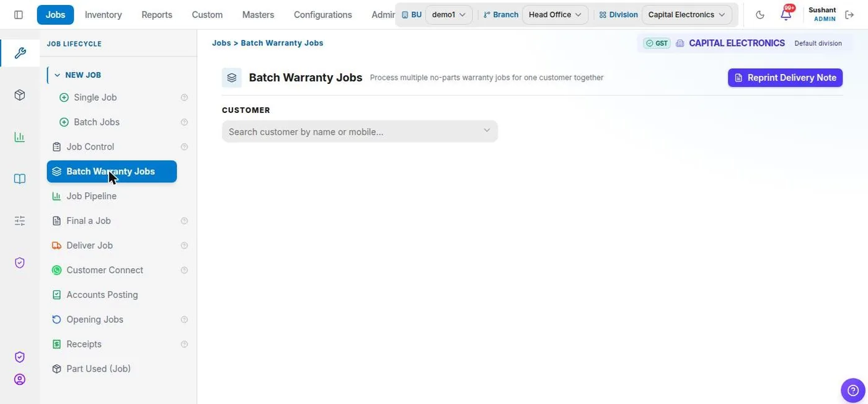The image size is (868, 404).
Task: Click the GST badge
Action: point(657,43)
